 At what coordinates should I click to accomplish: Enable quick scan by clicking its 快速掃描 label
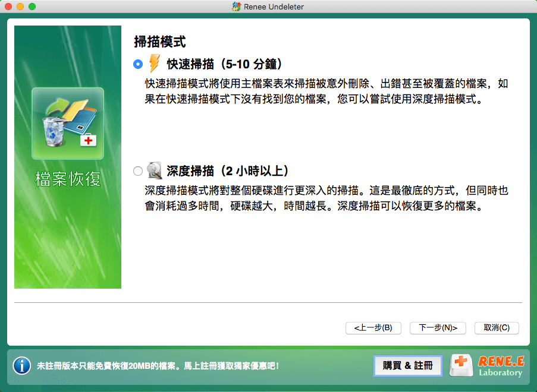point(223,64)
